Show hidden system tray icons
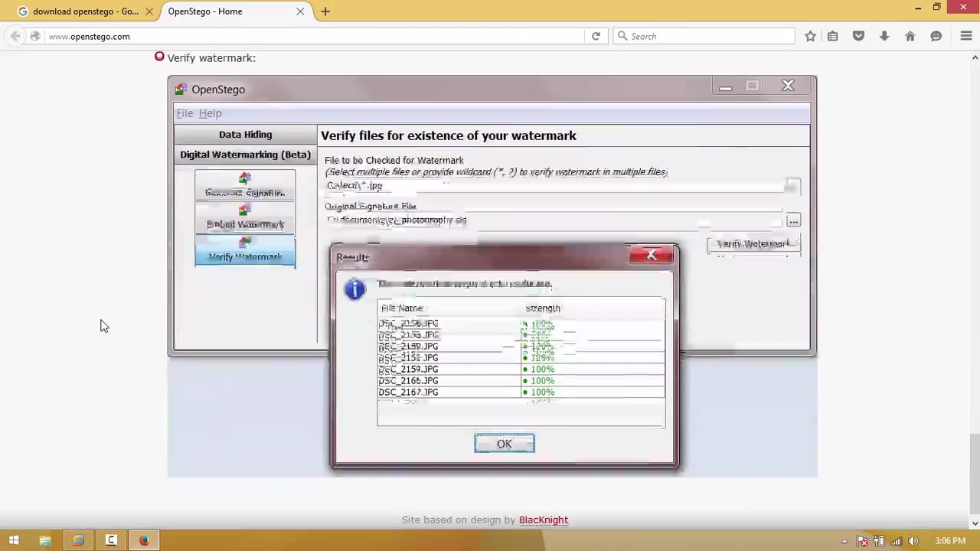Screen dimensions: 980x551 [x=844, y=541]
